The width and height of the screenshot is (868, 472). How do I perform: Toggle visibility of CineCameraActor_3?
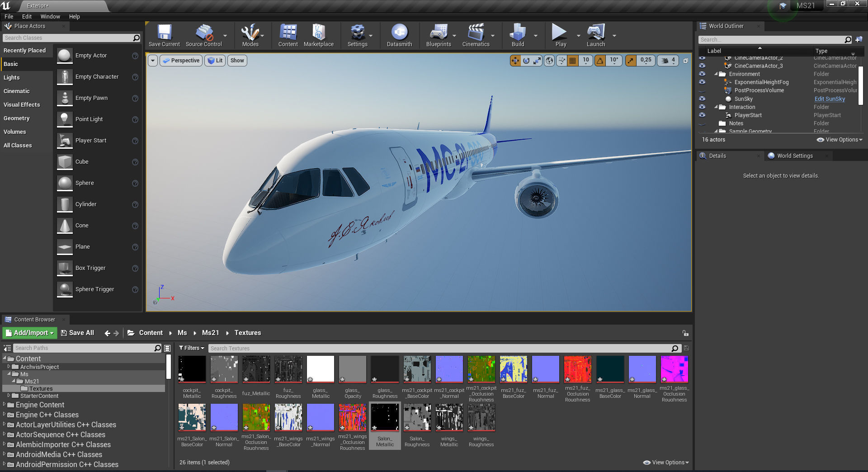702,66
